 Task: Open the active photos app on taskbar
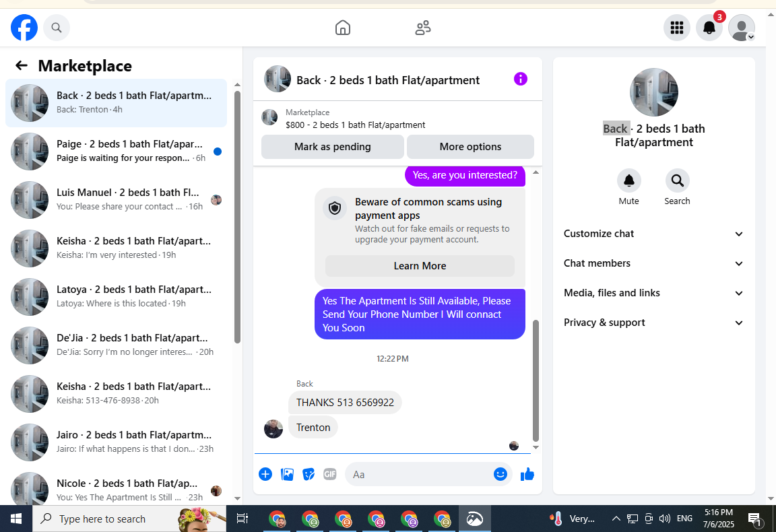(475, 519)
